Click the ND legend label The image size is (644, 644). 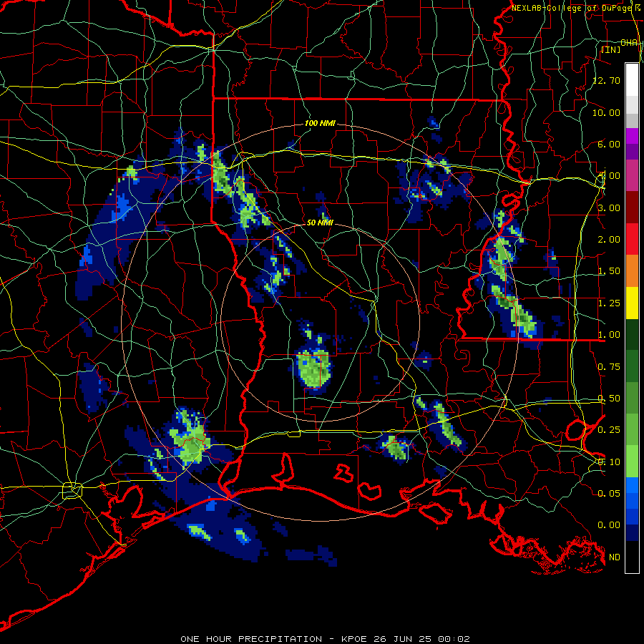click(x=615, y=557)
